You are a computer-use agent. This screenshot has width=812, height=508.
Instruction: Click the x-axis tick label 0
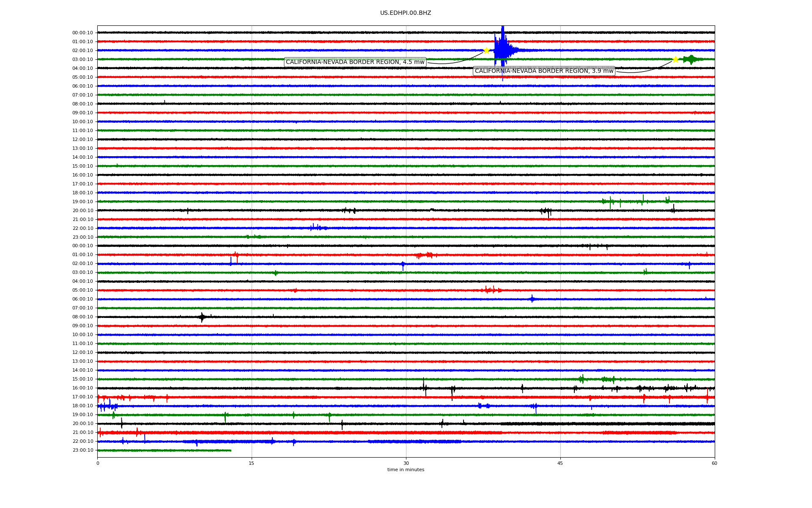click(98, 463)
